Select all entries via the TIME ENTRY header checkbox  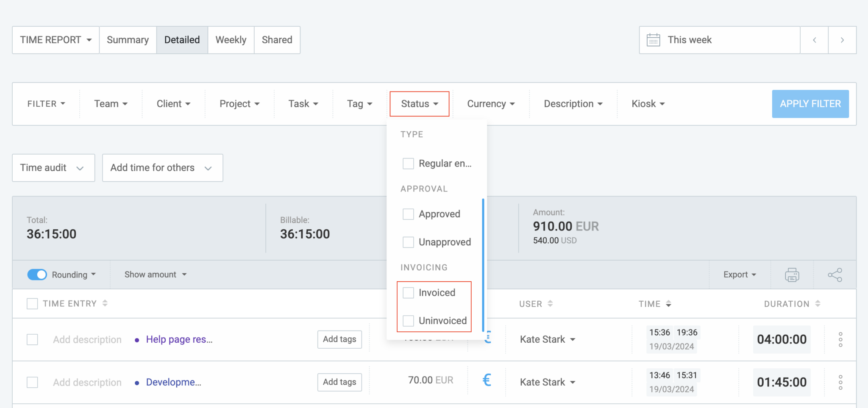click(x=32, y=304)
